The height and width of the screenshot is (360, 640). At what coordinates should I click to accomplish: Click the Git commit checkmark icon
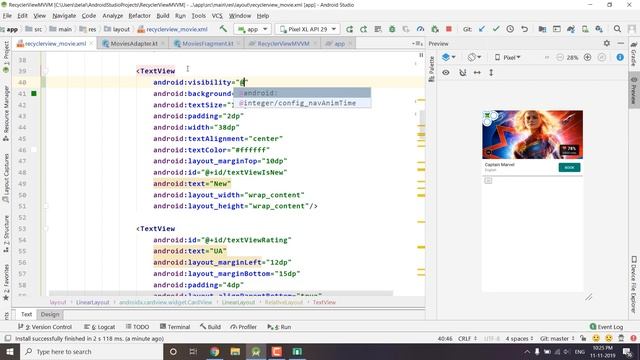496,29
